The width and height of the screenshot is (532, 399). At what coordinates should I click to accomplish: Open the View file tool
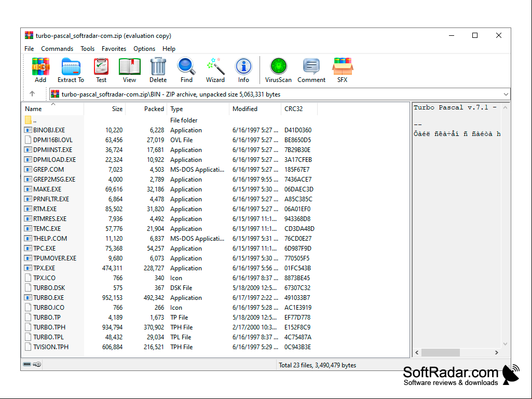click(130, 66)
